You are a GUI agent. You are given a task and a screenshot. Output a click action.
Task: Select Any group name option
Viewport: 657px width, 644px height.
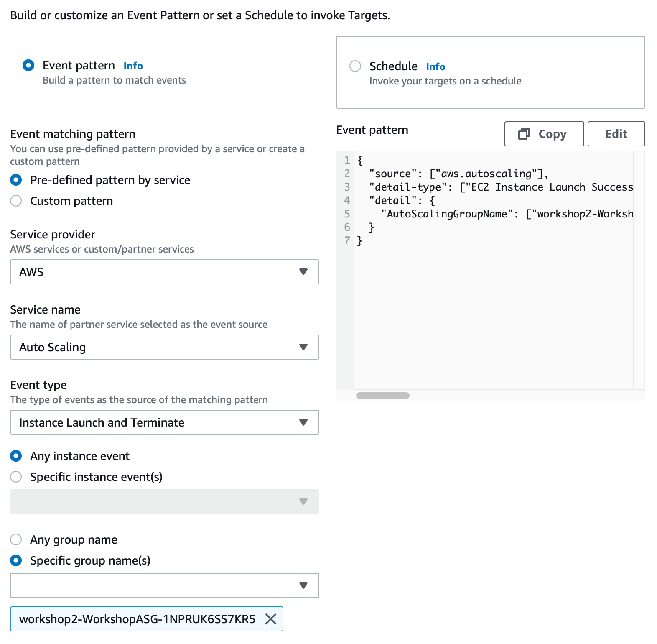click(16, 539)
